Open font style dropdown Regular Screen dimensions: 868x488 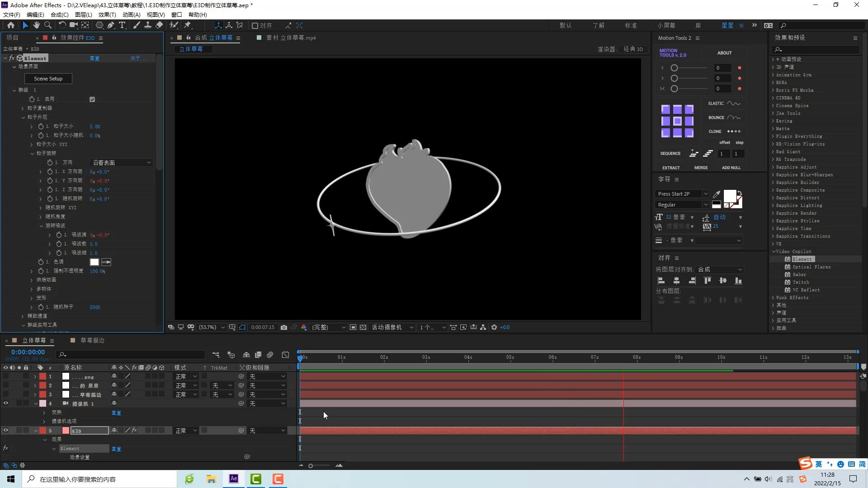coord(683,205)
